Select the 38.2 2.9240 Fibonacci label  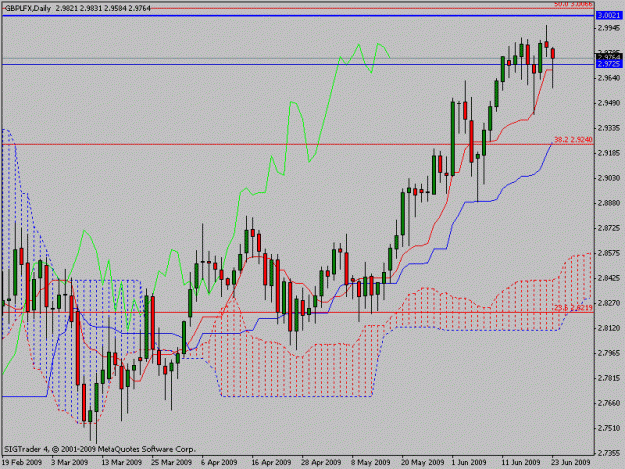point(574,140)
